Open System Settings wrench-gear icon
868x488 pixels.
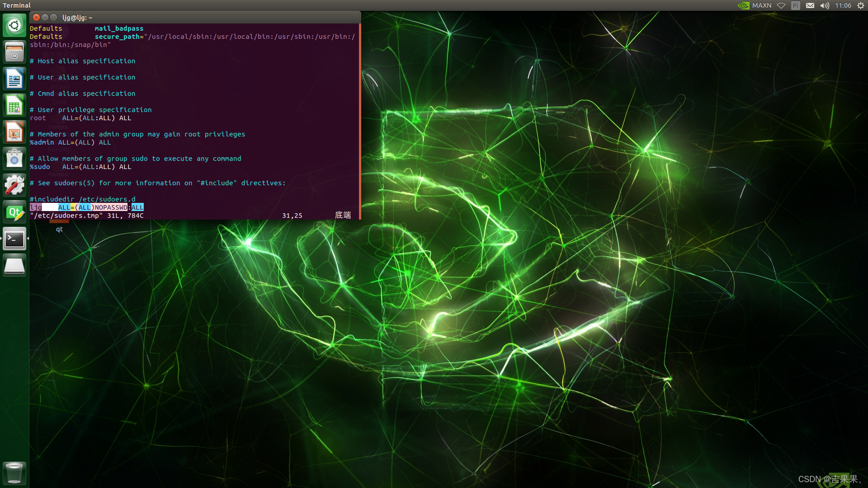pyautogui.click(x=14, y=186)
